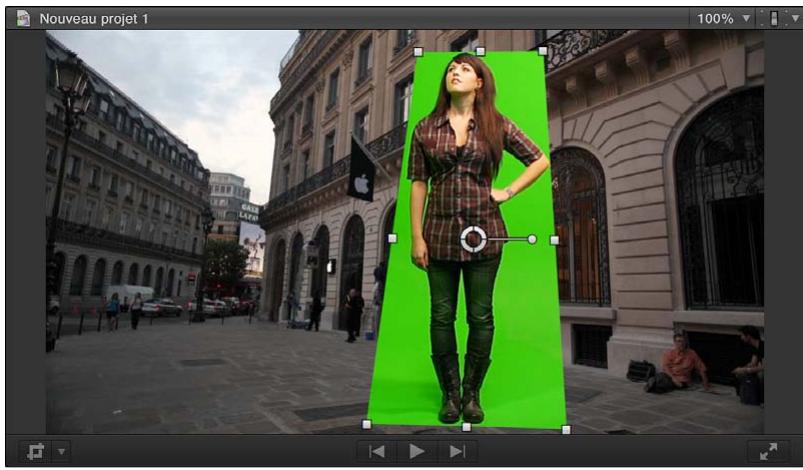Screen dimensions: 803x470
Task: Go to the next frame button
Action: 457,451
